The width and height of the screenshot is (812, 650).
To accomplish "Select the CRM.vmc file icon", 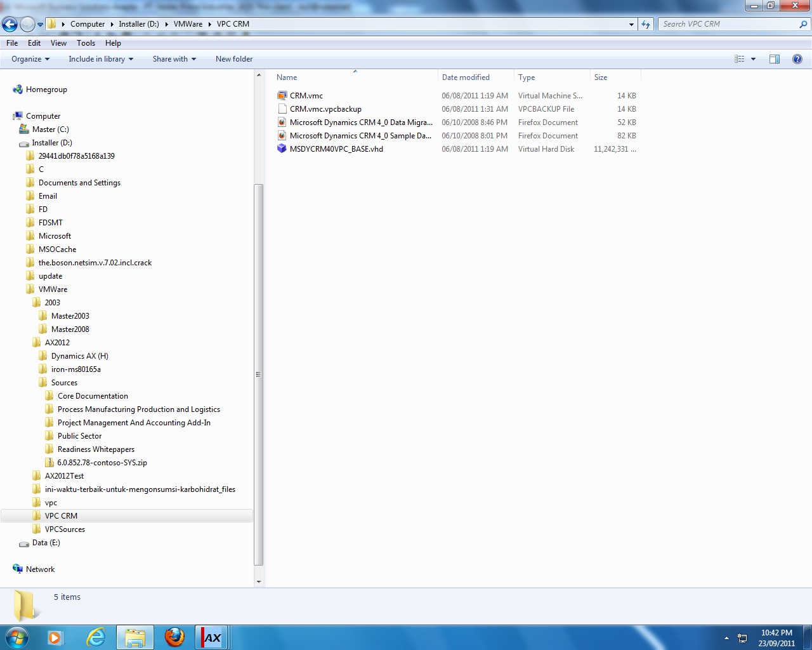I will click(282, 95).
